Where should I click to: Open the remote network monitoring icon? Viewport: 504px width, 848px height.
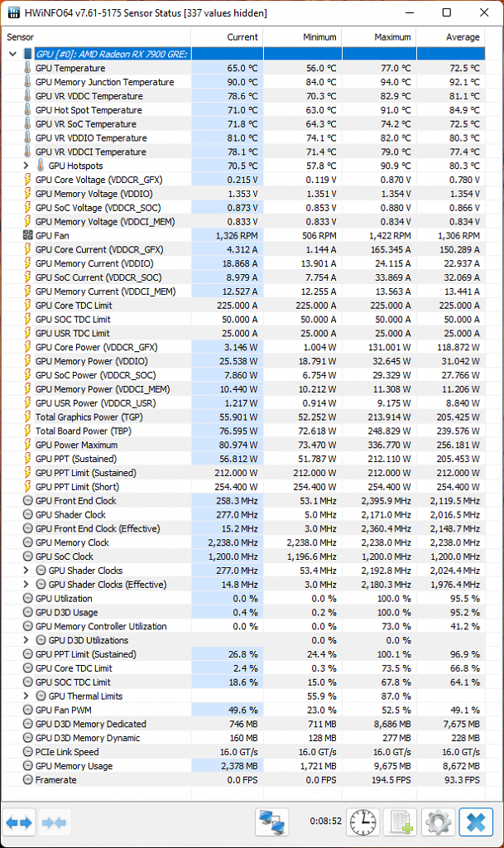(x=271, y=822)
